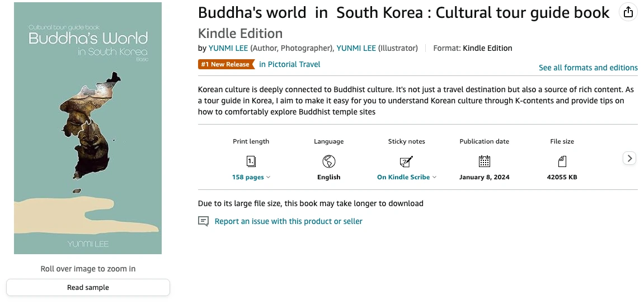Viewport: 644px width, 305px height.
Task: Open the Pictorial Travel category link
Action: click(290, 64)
